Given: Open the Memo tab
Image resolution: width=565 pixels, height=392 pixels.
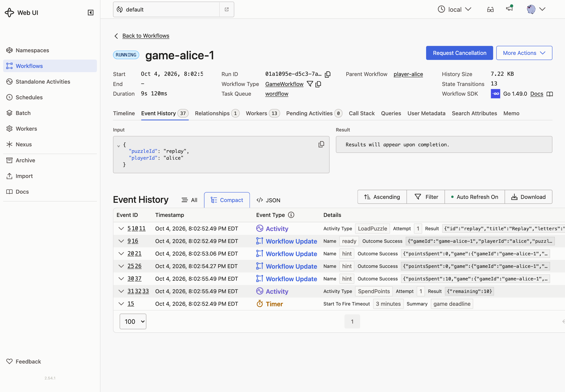Looking at the screenshot, I should coord(511,113).
